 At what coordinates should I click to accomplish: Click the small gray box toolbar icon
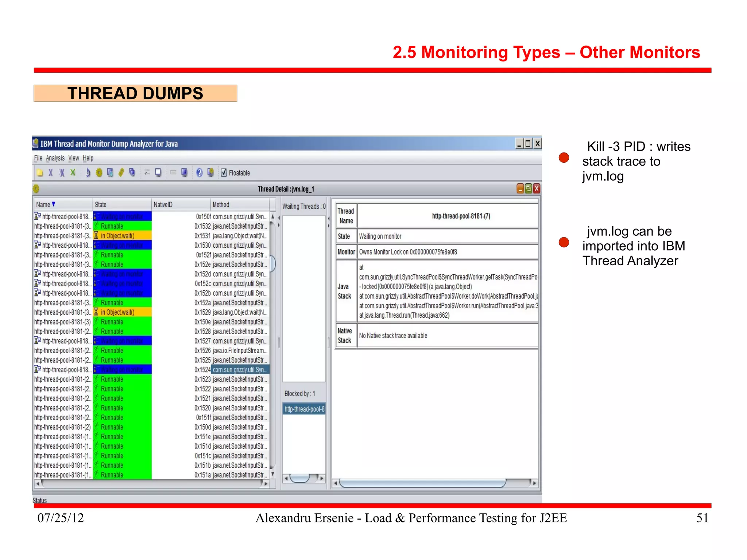(173, 172)
